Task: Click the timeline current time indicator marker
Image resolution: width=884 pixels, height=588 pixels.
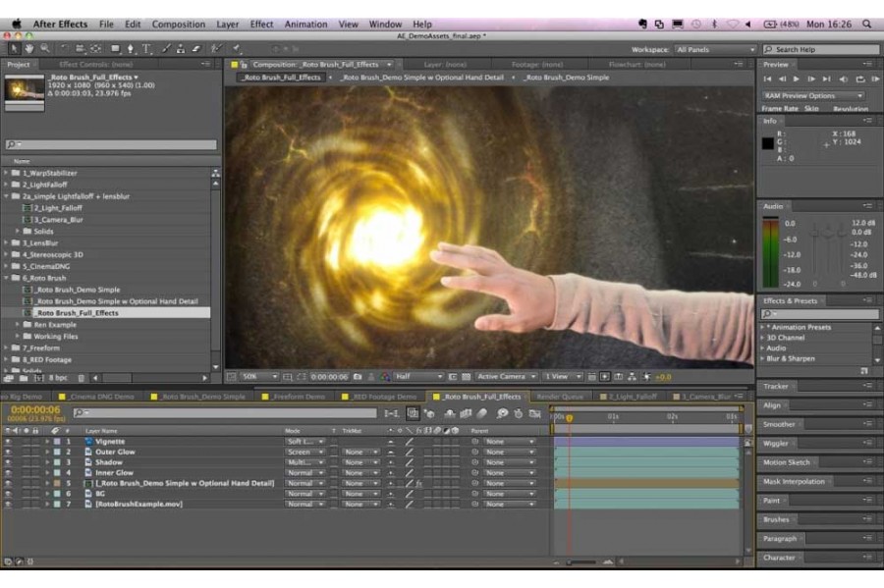Action: click(570, 418)
